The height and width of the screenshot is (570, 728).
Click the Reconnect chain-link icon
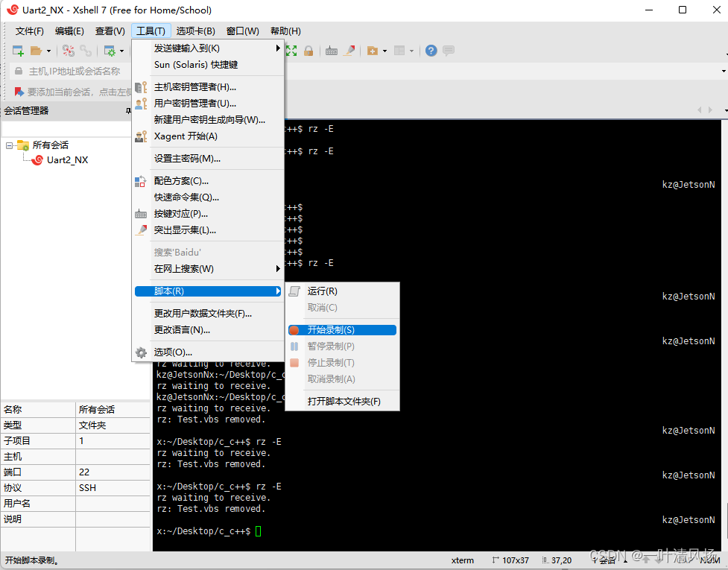click(x=86, y=51)
